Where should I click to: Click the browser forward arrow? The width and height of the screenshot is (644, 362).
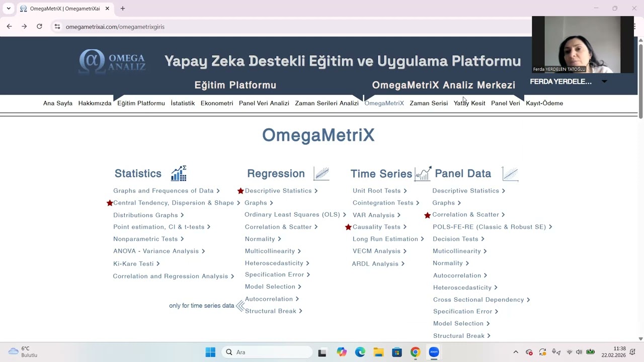[24, 27]
